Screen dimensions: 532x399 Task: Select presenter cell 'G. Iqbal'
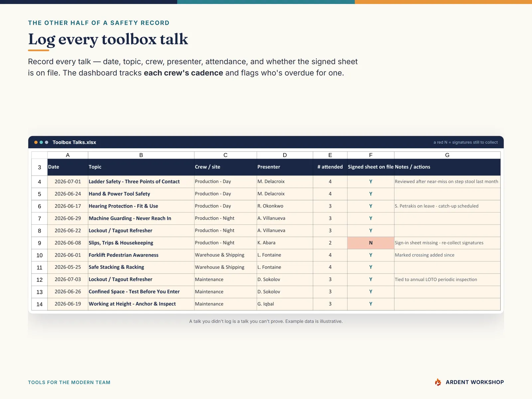click(x=285, y=304)
